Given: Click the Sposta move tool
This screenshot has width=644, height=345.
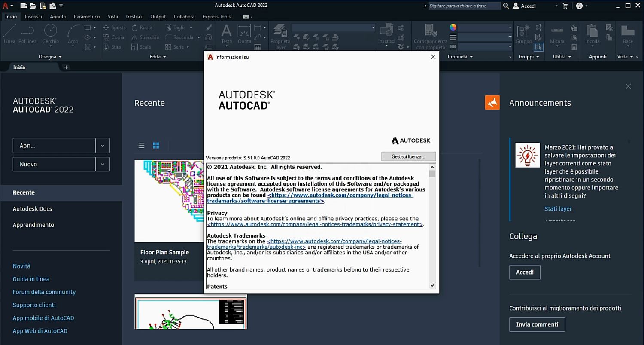Looking at the screenshot, I should coord(114,27).
